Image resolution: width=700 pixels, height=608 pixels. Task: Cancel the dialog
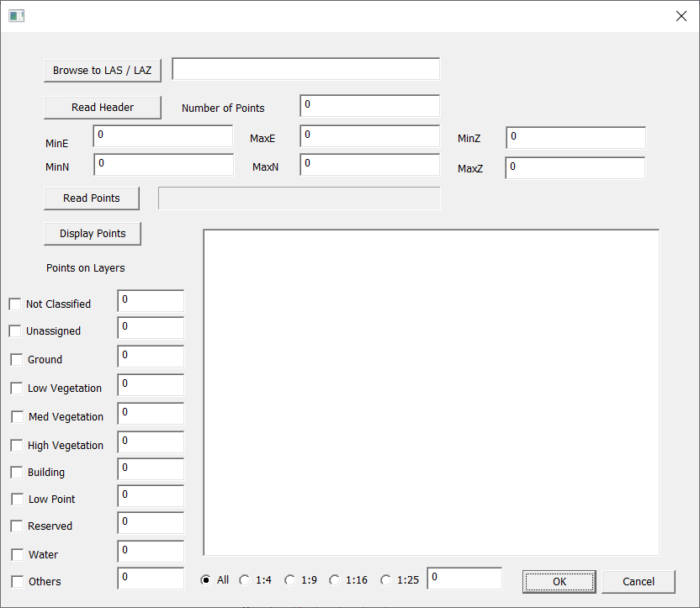coord(639,581)
